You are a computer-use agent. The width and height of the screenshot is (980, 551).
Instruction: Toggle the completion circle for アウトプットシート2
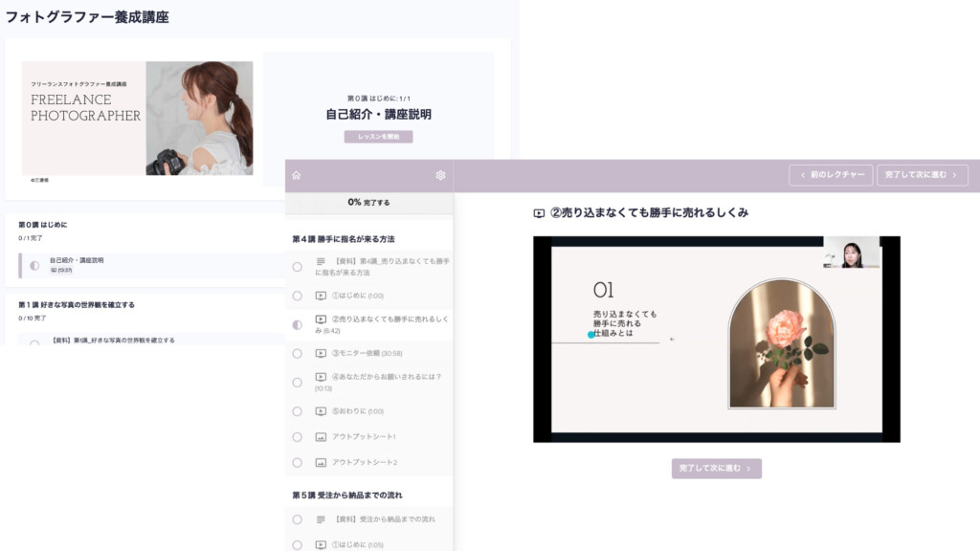pyautogui.click(x=298, y=463)
